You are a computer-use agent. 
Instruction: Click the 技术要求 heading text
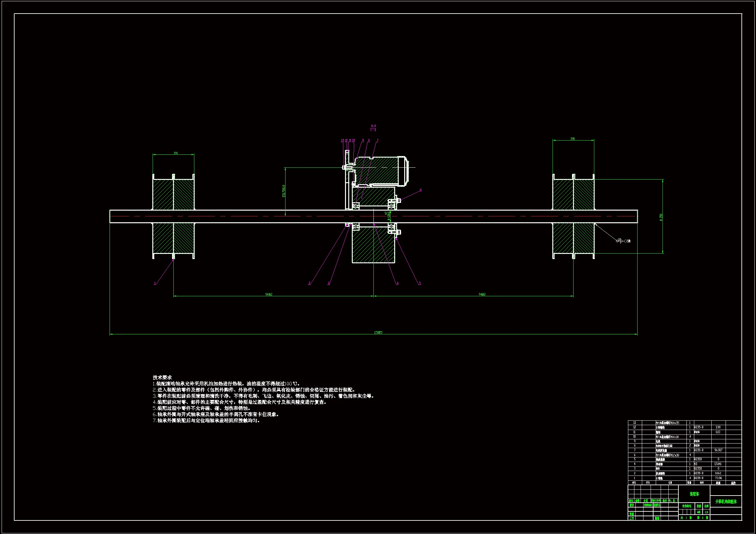162,377
